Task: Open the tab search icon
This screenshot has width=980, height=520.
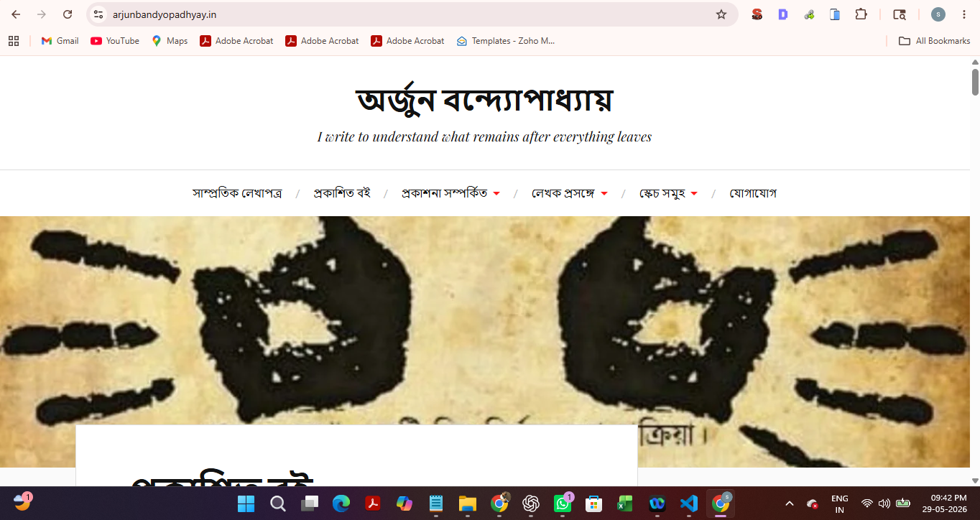Action: tap(900, 14)
